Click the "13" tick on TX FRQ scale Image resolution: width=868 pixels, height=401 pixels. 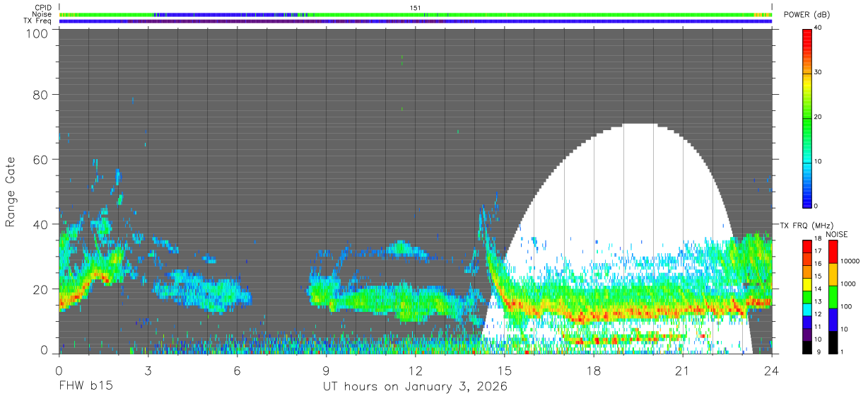(x=817, y=302)
